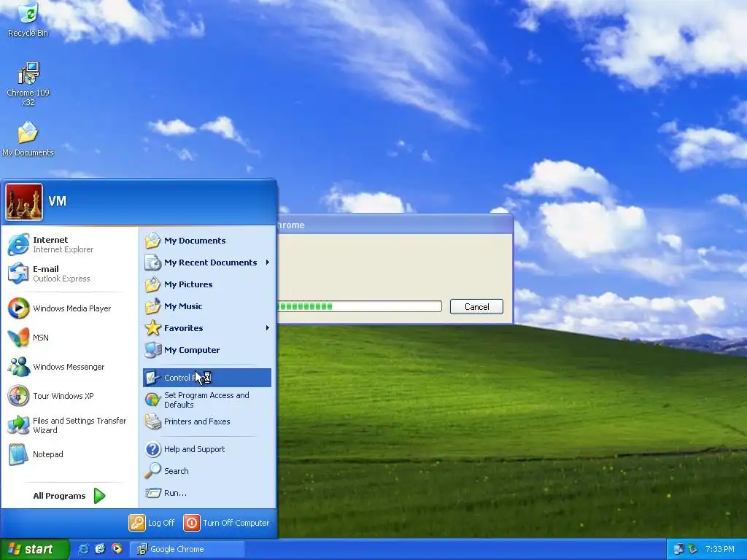Open the Notepad icon
The image size is (747, 560).
(x=18, y=454)
